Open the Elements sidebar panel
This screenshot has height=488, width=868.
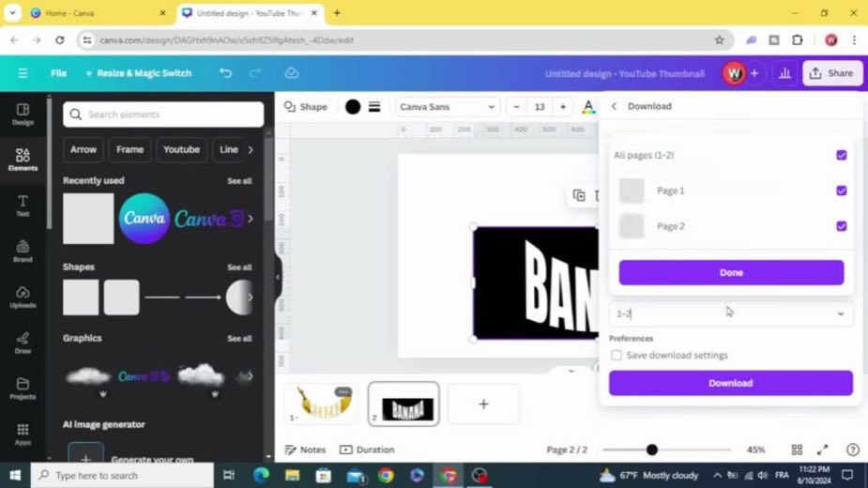pyautogui.click(x=23, y=160)
